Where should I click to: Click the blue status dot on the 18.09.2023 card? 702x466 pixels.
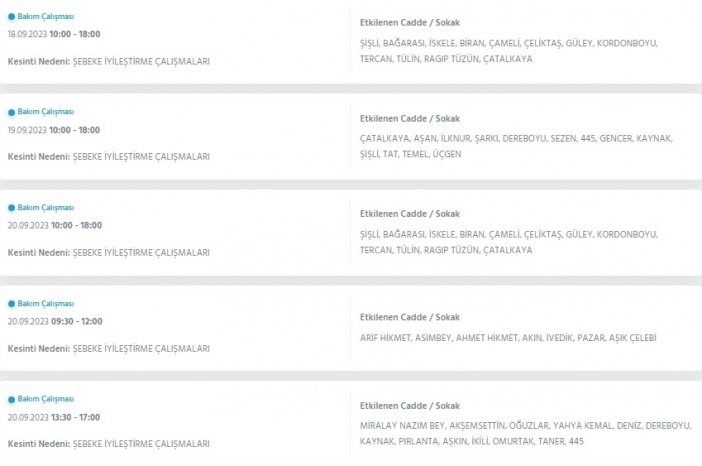[x=12, y=17]
